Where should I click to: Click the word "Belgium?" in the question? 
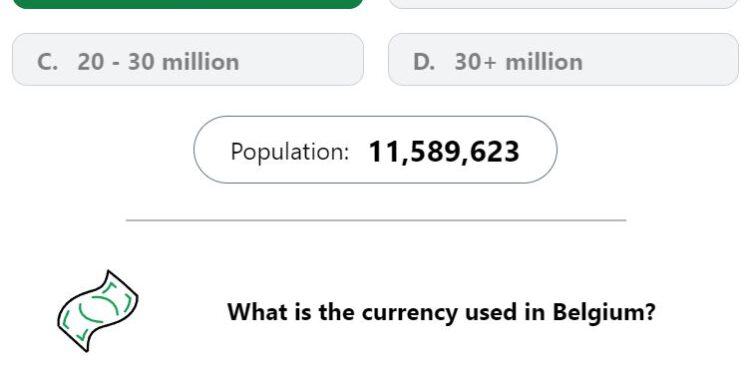pyautogui.click(x=604, y=312)
